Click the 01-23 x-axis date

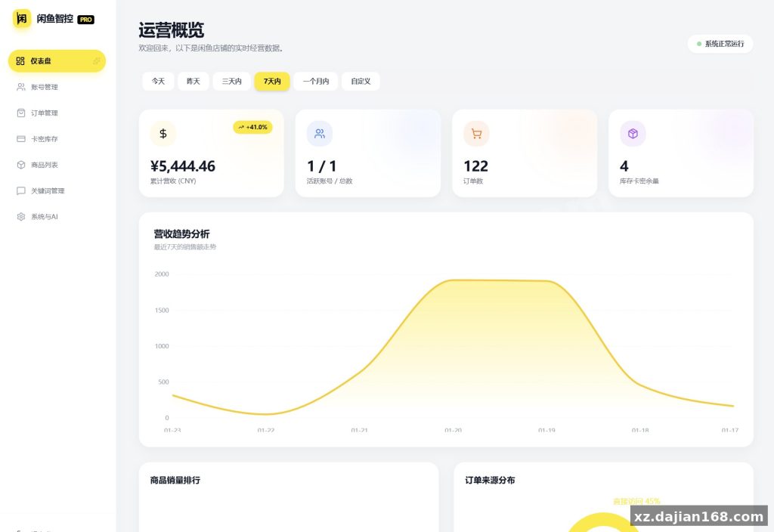(172, 430)
